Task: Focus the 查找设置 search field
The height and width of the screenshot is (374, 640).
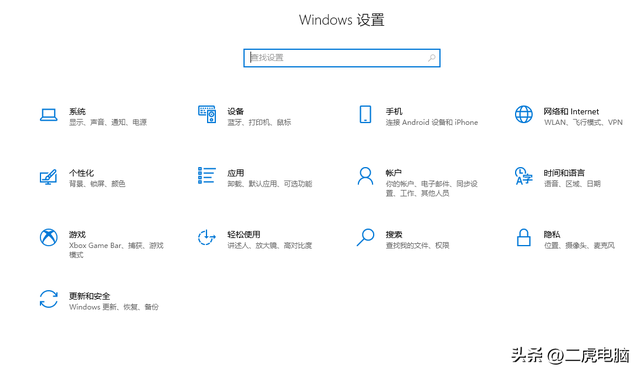Action: tap(342, 58)
